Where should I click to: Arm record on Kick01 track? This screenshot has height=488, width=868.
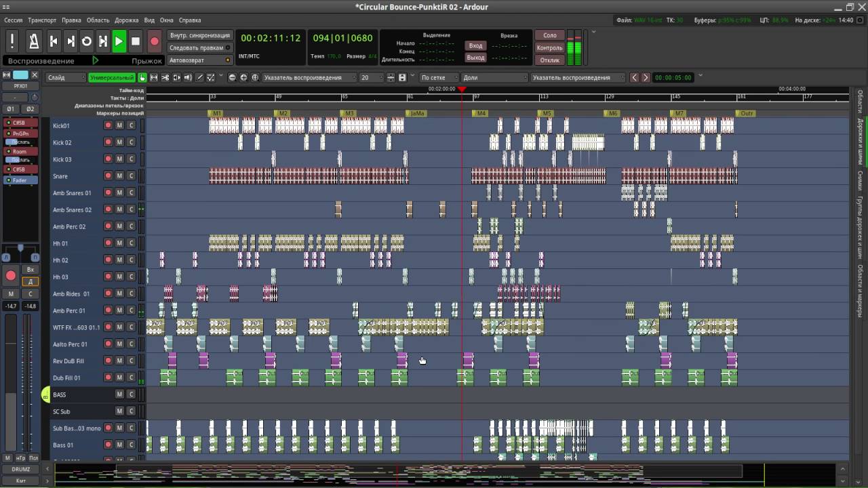(108, 125)
